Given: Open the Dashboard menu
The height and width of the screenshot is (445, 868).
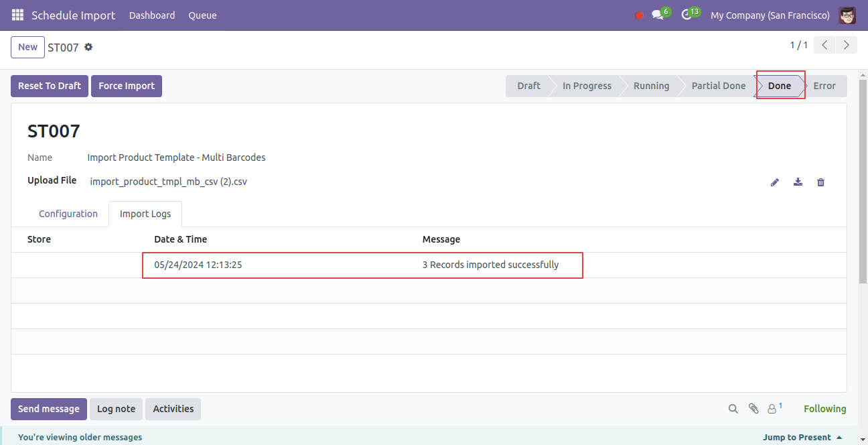Looking at the screenshot, I should [152, 15].
